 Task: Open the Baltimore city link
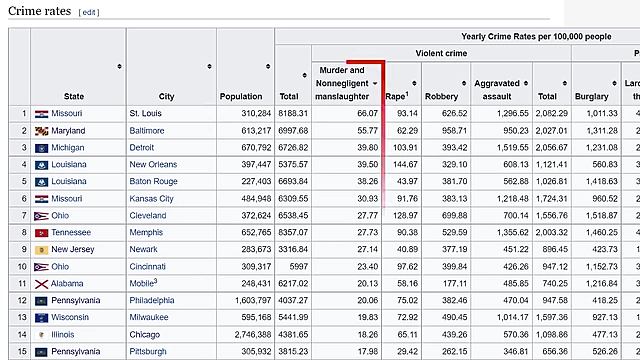147,131
